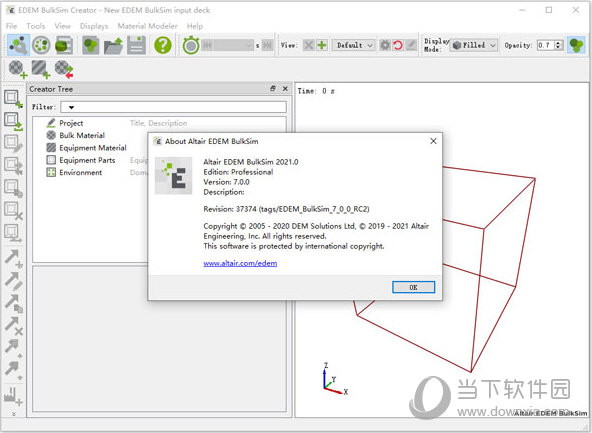This screenshot has height=433, width=592.
Task: Click the copy geometry cube icon
Action: coord(13,188)
